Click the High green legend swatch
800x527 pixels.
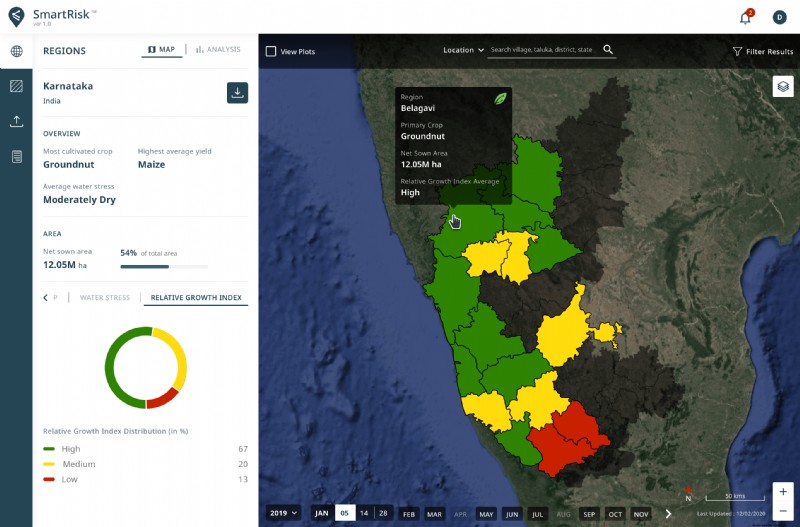click(x=49, y=449)
